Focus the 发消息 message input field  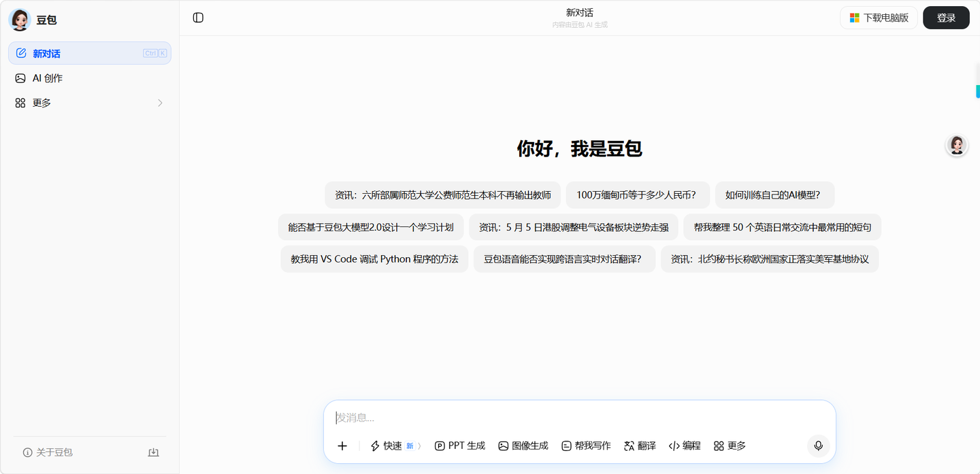click(x=579, y=418)
